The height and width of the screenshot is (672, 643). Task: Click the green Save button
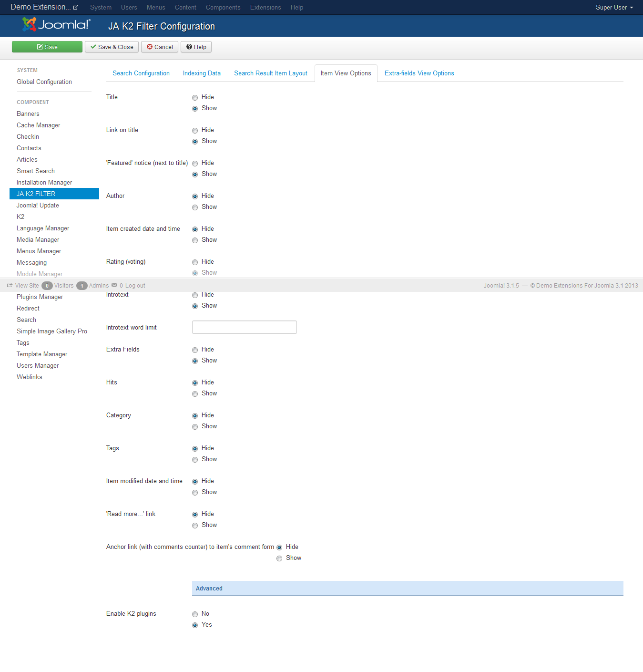pyautogui.click(x=47, y=47)
